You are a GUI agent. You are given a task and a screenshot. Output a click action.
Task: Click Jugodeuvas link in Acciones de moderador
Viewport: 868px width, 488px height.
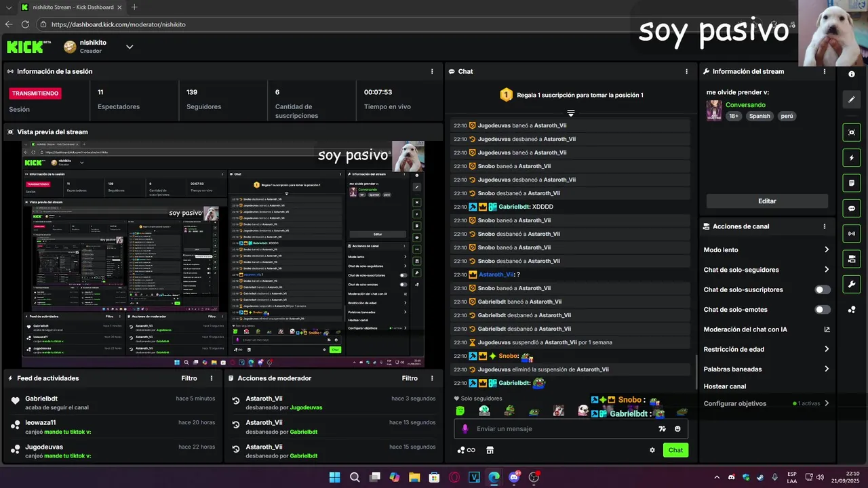pos(306,407)
